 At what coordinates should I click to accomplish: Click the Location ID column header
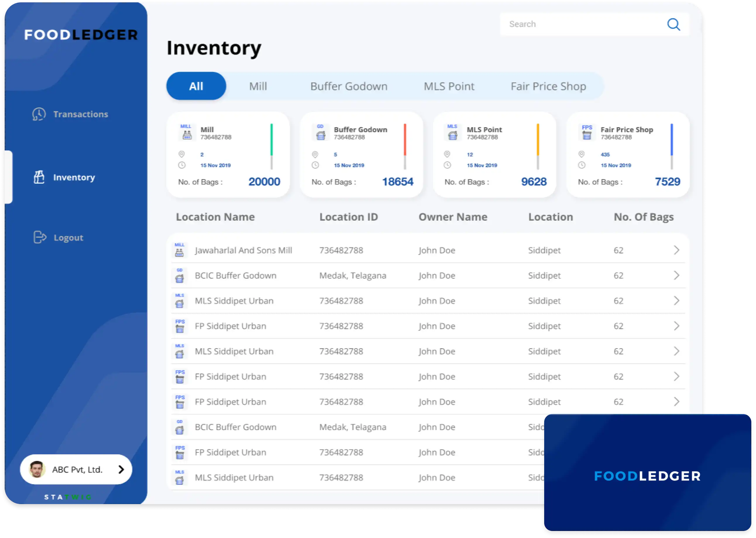pyautogui.click(x=349, y=217)
